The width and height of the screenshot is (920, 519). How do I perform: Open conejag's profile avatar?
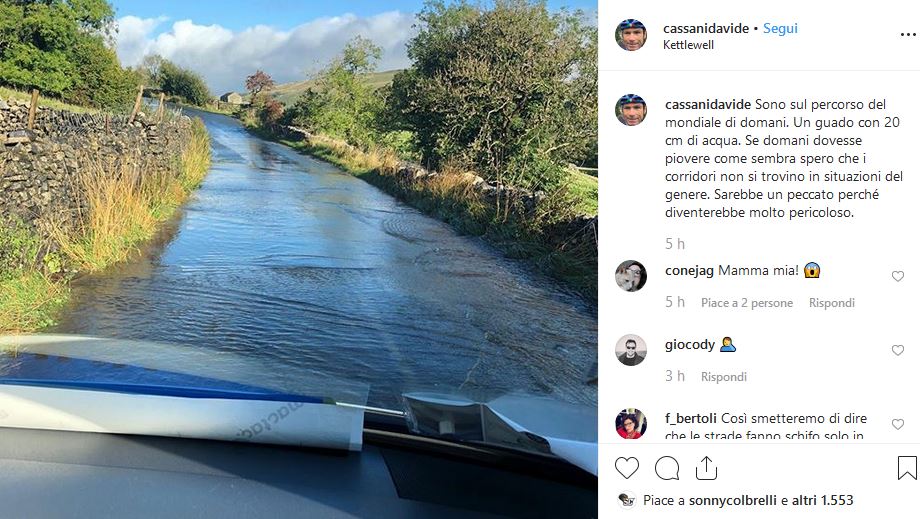[x=631, y=276]
